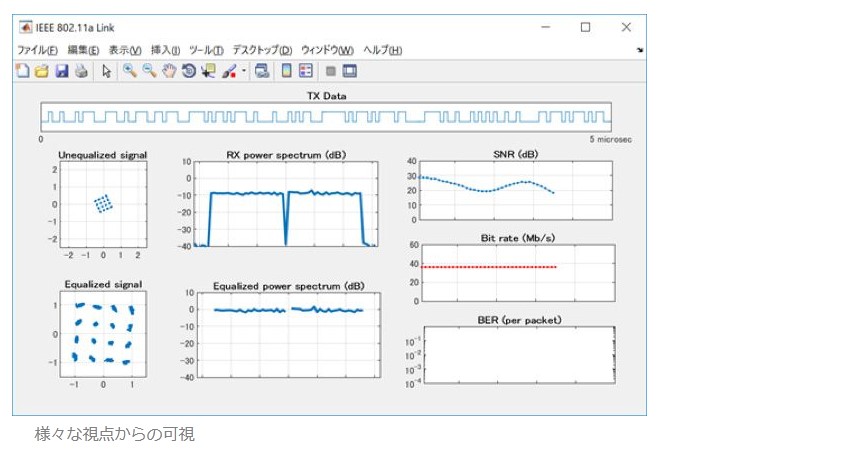Select the Zoom Out magnifier tool

pyautogui.click(x=149, y=71)
